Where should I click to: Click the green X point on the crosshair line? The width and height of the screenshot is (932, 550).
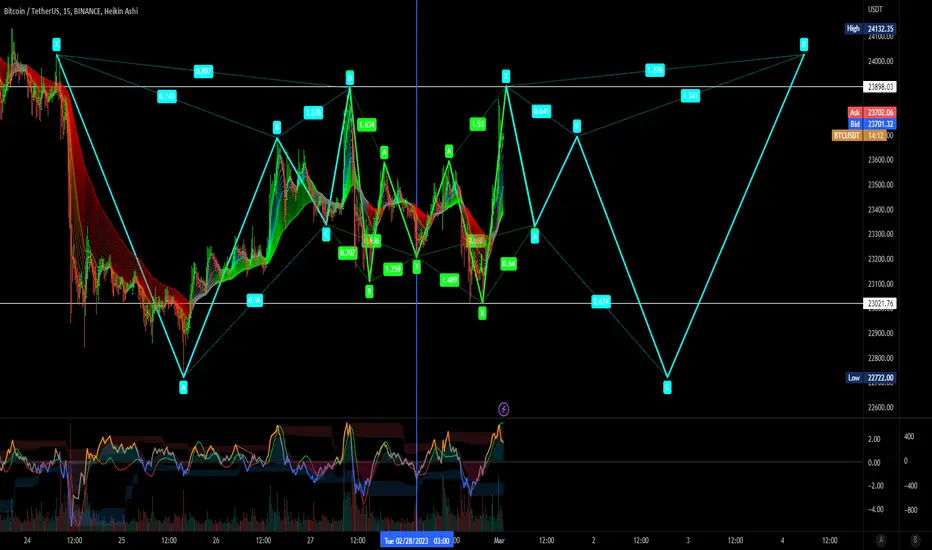click(417, 266)
